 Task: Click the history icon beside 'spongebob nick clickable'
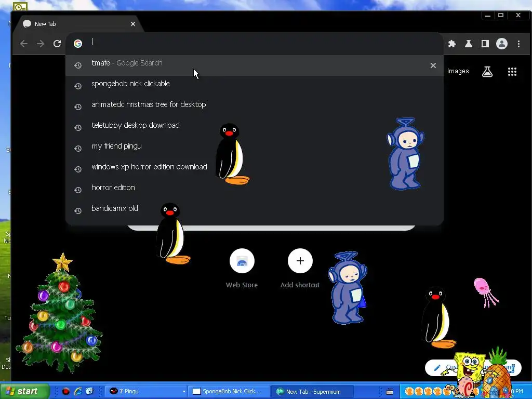click(x=78, y=86)
